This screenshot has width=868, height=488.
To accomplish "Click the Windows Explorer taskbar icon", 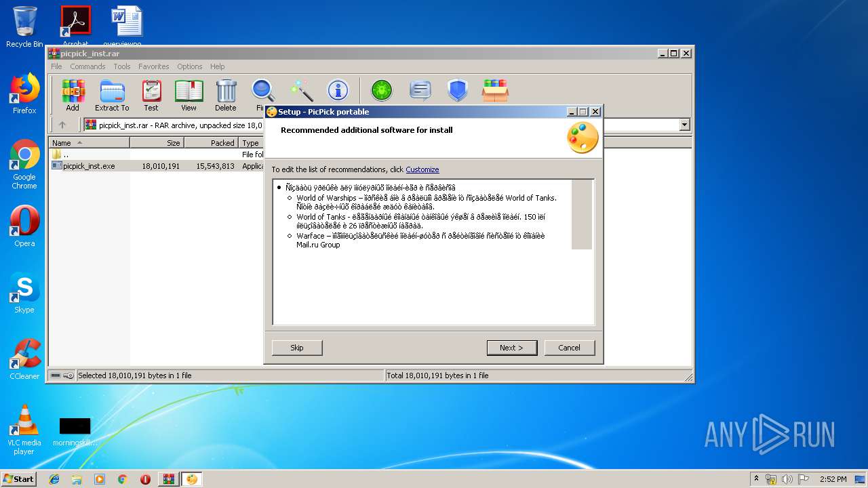I will [77, 479].
